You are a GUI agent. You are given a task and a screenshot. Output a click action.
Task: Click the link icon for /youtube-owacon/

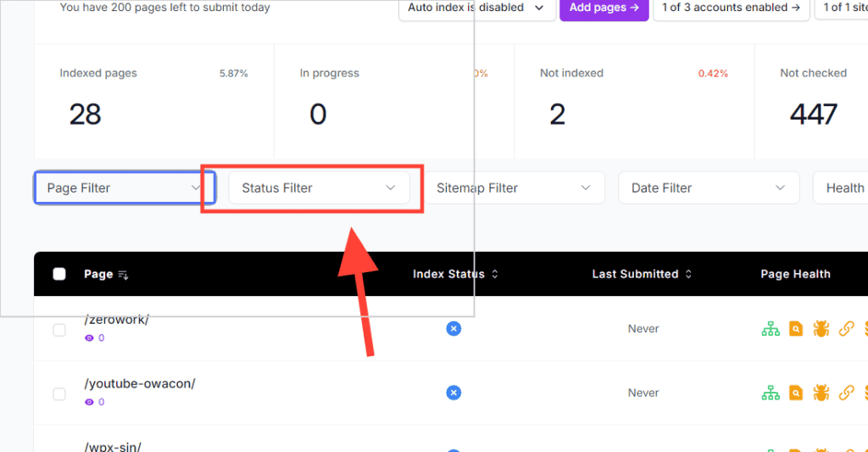847,393
